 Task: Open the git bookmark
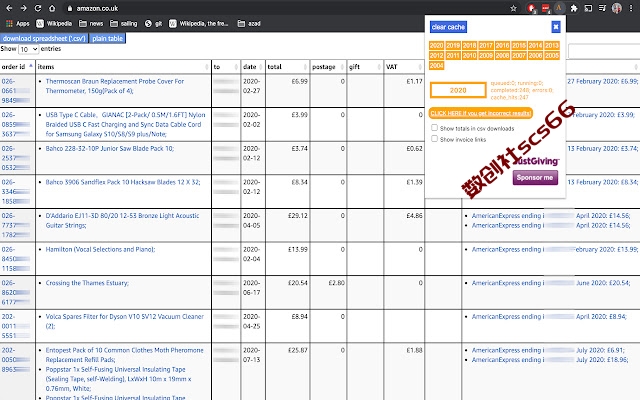[153, 24]
